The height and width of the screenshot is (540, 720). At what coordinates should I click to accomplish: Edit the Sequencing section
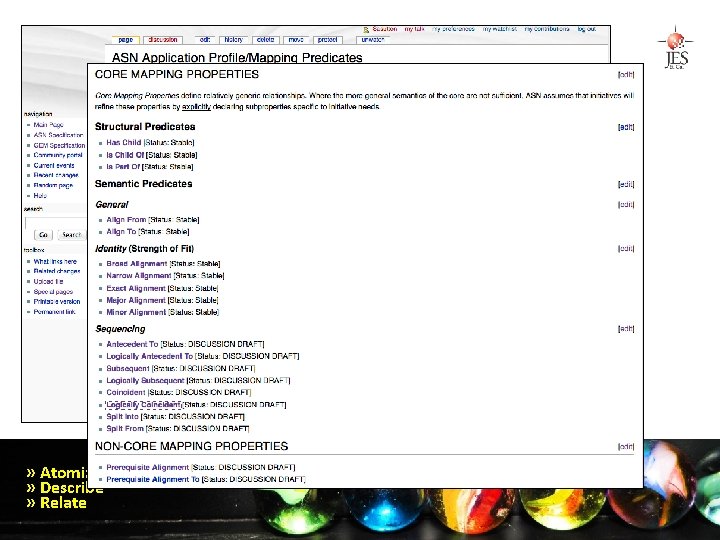[x=626, y=329]
